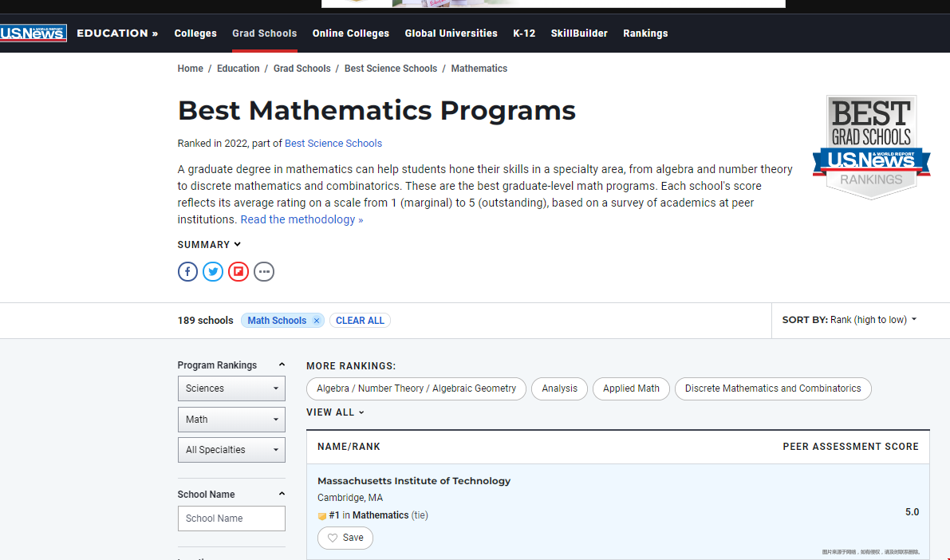Image resolution: width=950 pixels, height=560 pixels.
Task: Remove the Math Schools filter
Action: tap(316, 321)
